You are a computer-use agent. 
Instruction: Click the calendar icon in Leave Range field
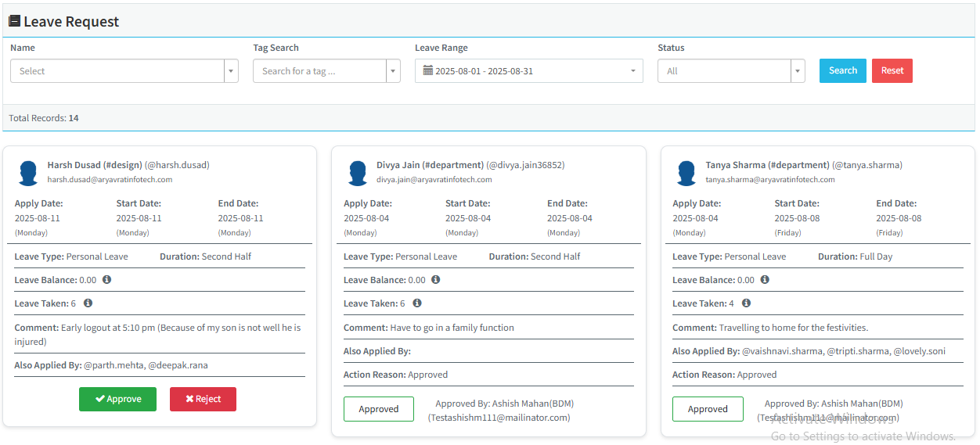pyautogui.click(x=427, y=70)
